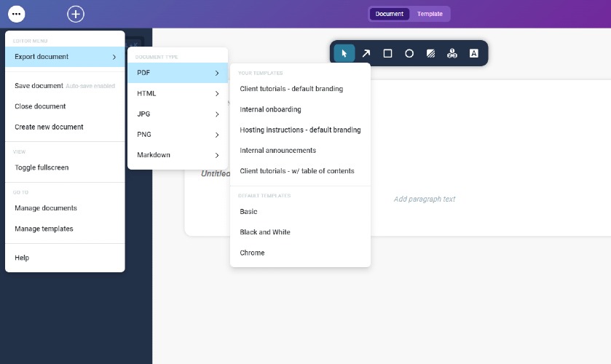Image resolution: width=611 pixels, height=364 pixels.
Task: Switch to Template mode
Action: [430, 14]
